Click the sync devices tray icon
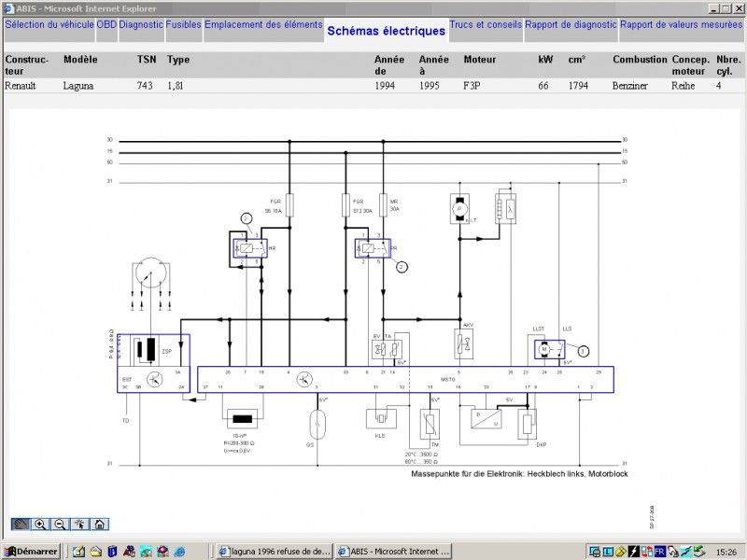747x560 pixels. click(x=647, y=552)
